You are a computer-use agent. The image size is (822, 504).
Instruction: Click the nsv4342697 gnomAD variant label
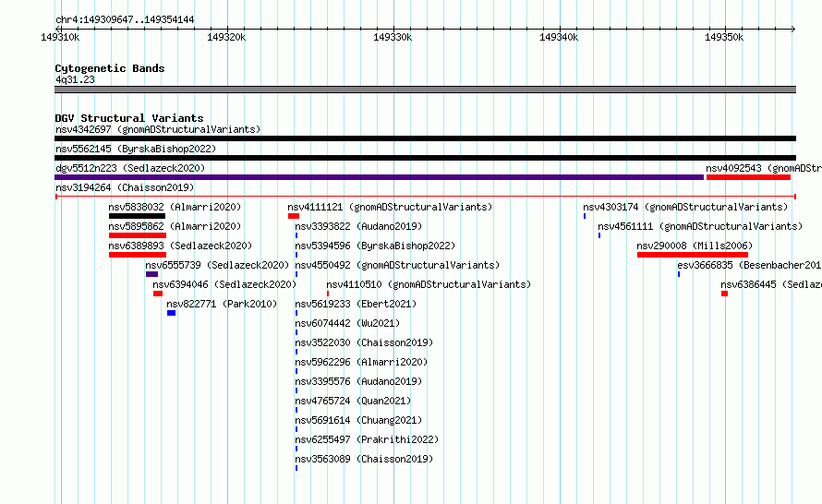158,129
